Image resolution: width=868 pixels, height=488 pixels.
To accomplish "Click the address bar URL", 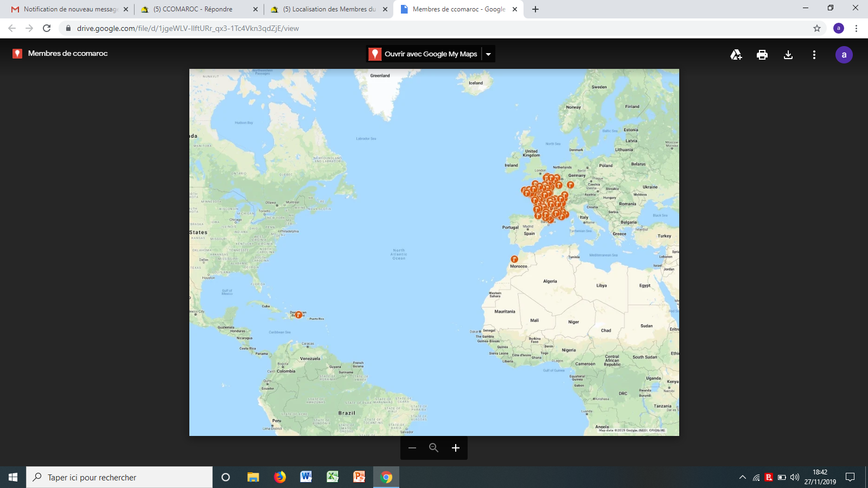I will tap(188, 28).
